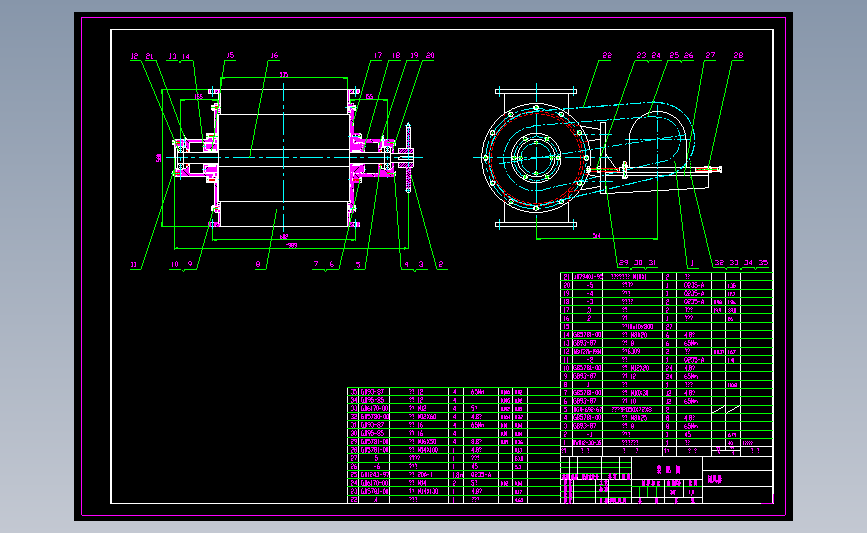Click Q235-A material cell in parts row 25
Viewport: 867px width, 533px height.
pos(480,475)
